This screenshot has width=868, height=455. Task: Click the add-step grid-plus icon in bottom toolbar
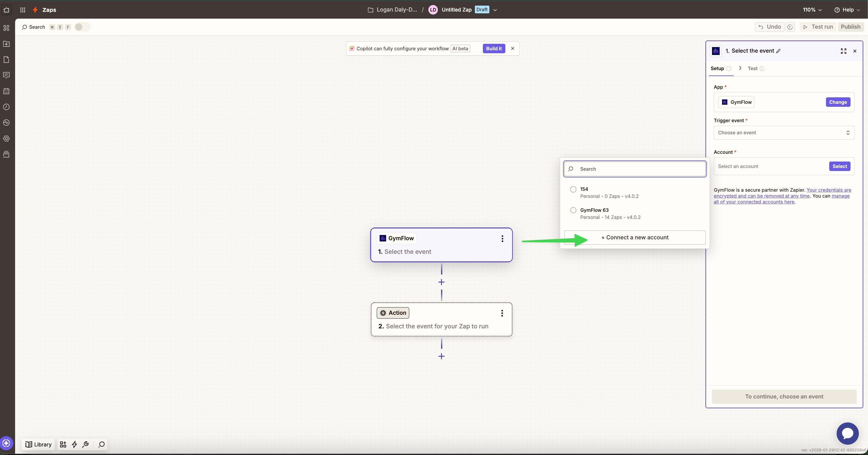click(63, 445)
